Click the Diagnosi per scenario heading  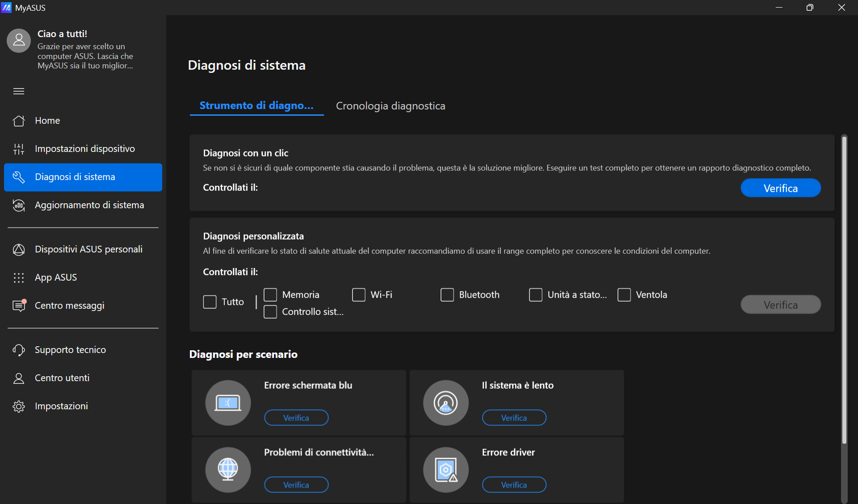point(243,354)
